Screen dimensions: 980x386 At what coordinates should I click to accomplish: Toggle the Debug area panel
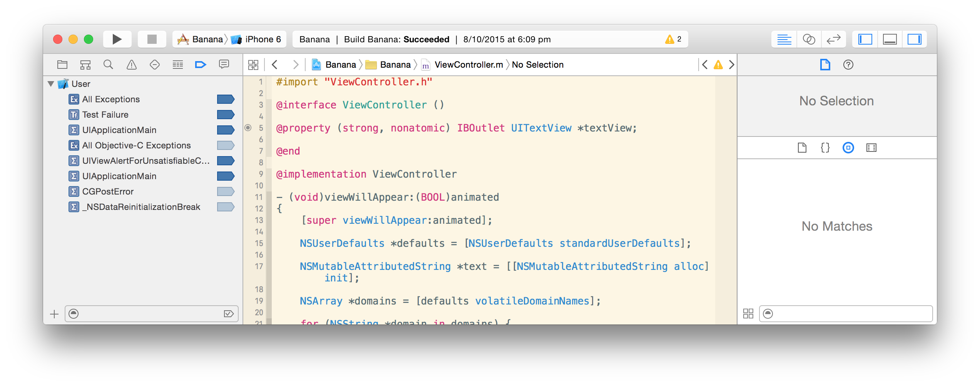890,39
